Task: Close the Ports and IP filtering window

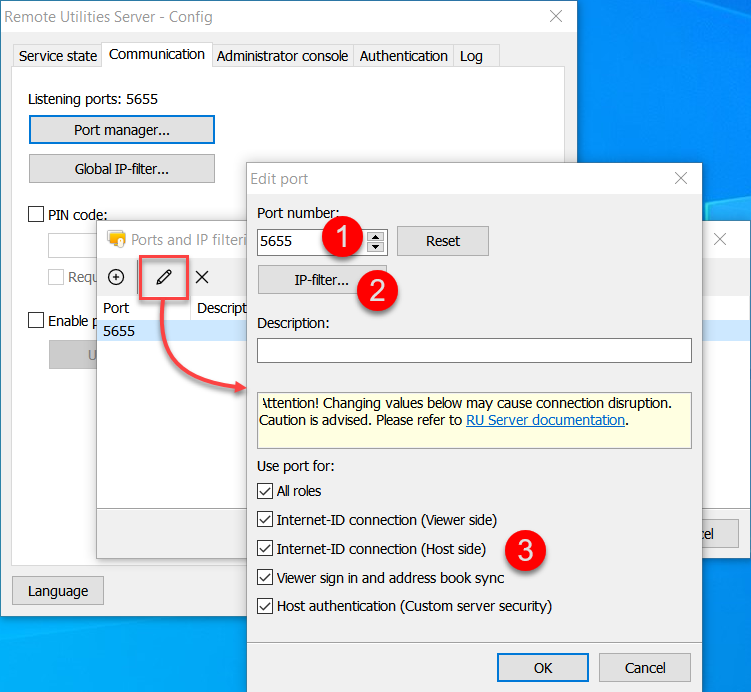Action: 720,239
